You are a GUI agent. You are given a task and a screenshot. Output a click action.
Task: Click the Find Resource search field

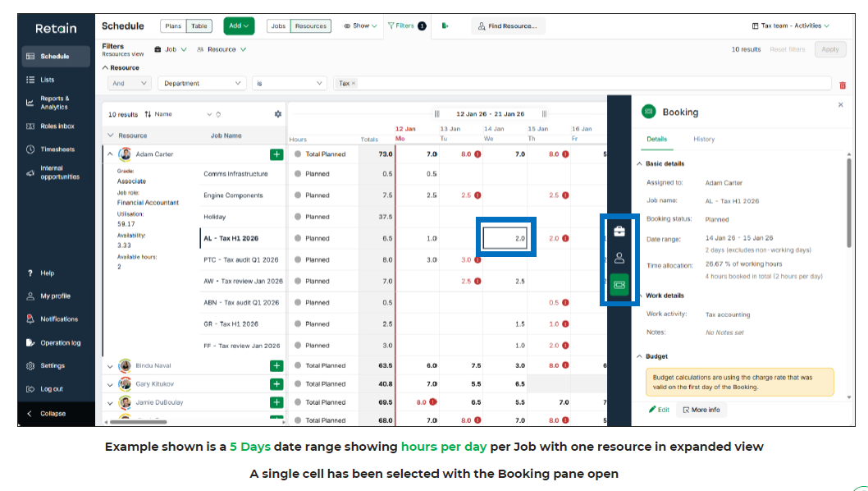coord(507,25)
